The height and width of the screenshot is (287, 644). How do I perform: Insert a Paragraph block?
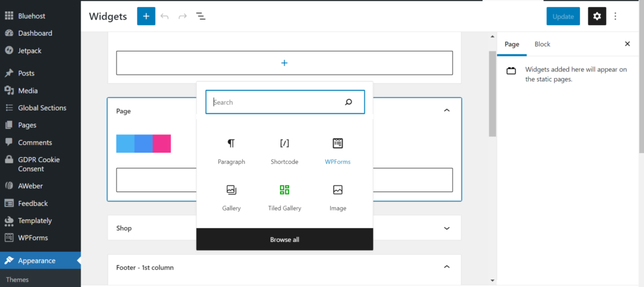pyautogui.click(x=231, y=151)
